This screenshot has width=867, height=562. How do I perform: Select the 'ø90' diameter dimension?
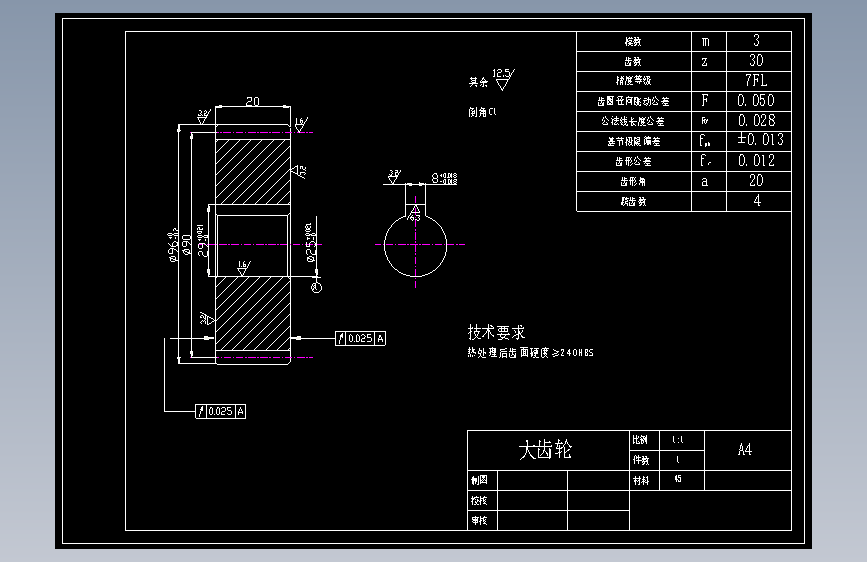pos(187,244)
